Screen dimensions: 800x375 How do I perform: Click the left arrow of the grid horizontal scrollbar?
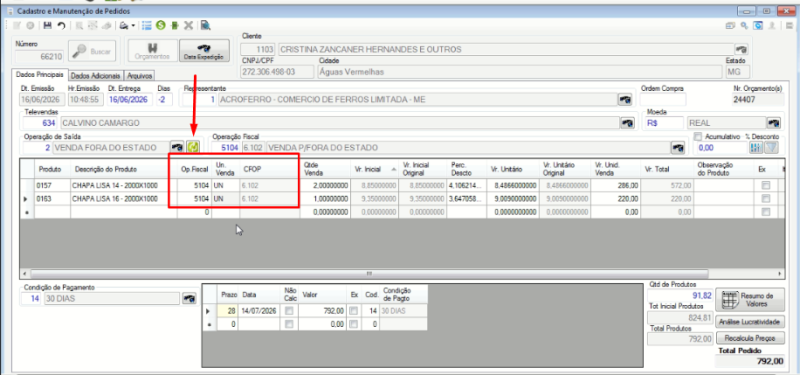point(24,273)
